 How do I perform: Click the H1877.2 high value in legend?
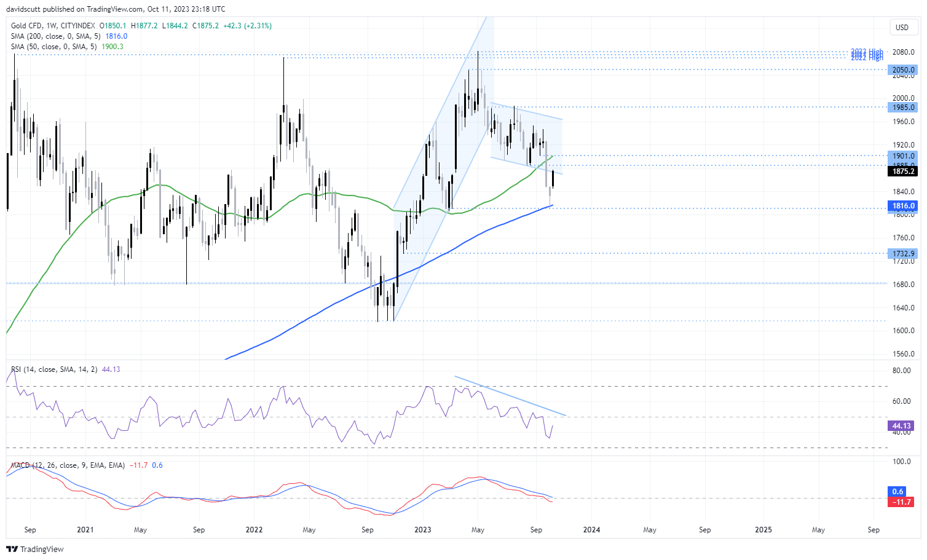144,26
